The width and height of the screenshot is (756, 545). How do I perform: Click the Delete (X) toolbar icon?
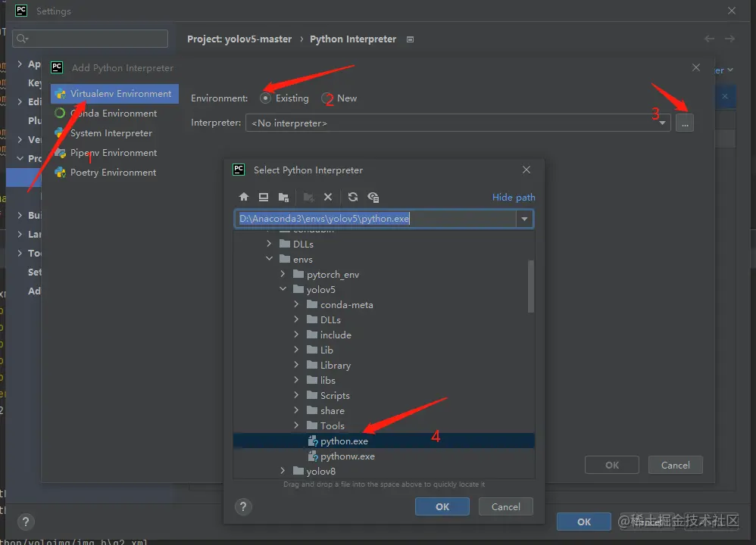tap(328, 197)
